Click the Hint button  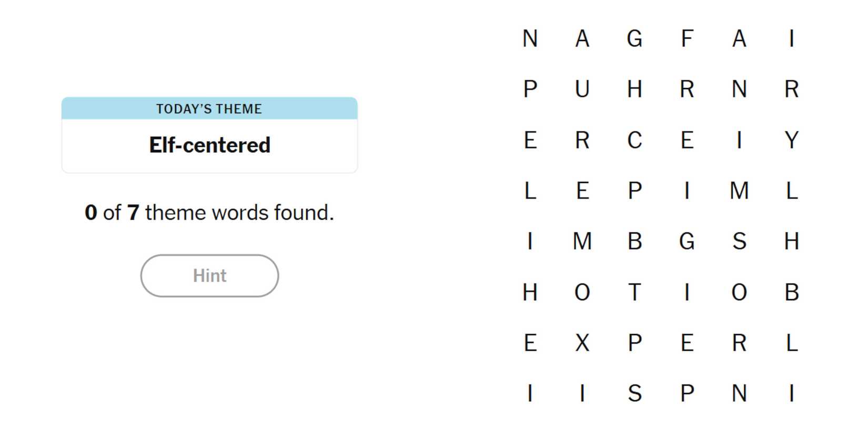click(x=209, y=276)
